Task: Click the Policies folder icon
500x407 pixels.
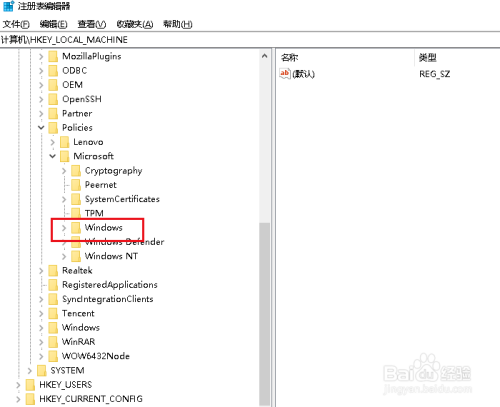Action: 53,128
